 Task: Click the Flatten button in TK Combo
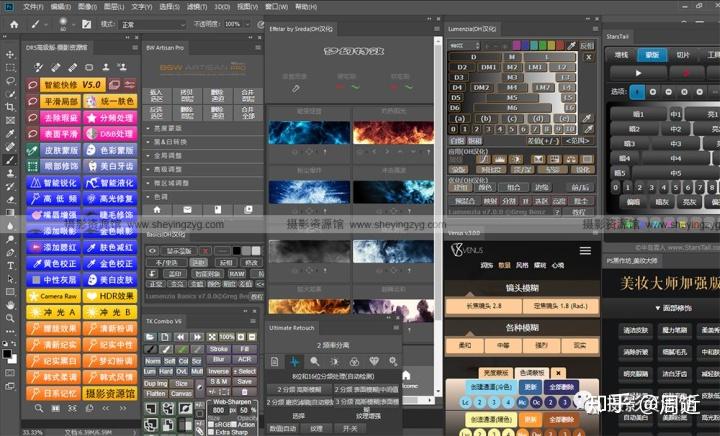[156, 394]
